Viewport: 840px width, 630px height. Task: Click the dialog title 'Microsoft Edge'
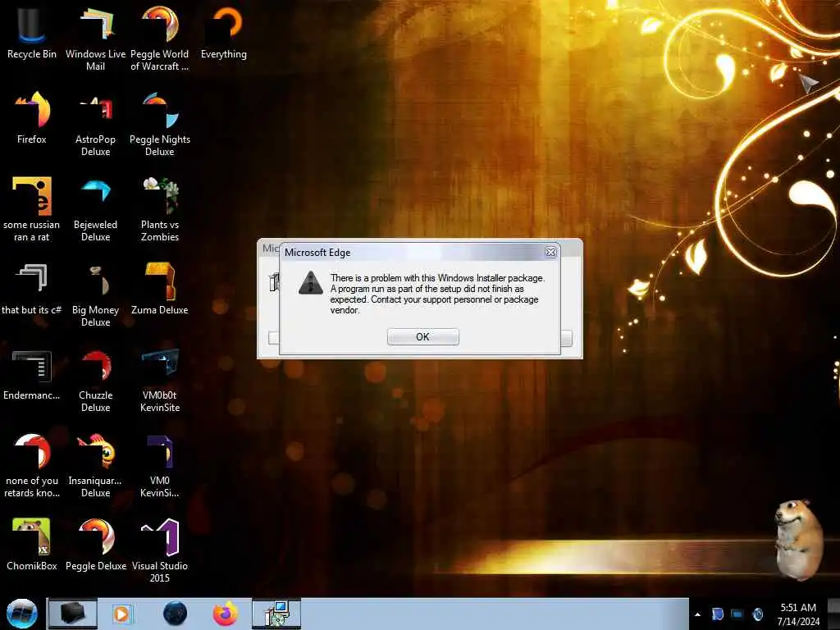317,253
